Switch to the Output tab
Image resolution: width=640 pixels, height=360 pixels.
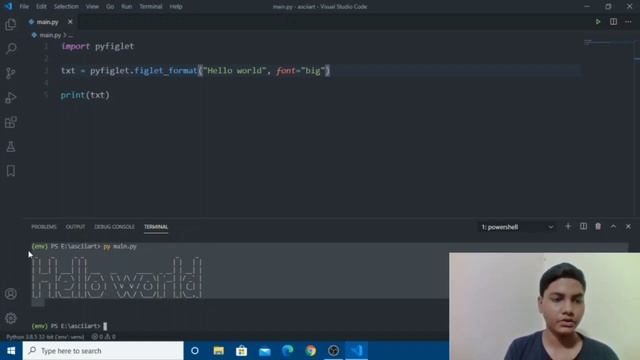point(76,227)
